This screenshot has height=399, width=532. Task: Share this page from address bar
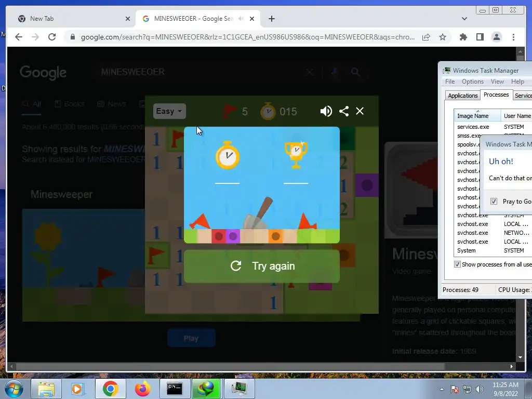pos(426,37)
